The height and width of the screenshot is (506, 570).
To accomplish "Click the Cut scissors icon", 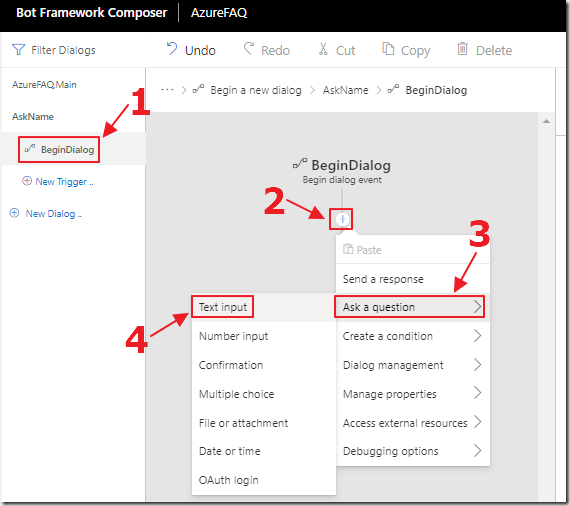I will [323, 49].
